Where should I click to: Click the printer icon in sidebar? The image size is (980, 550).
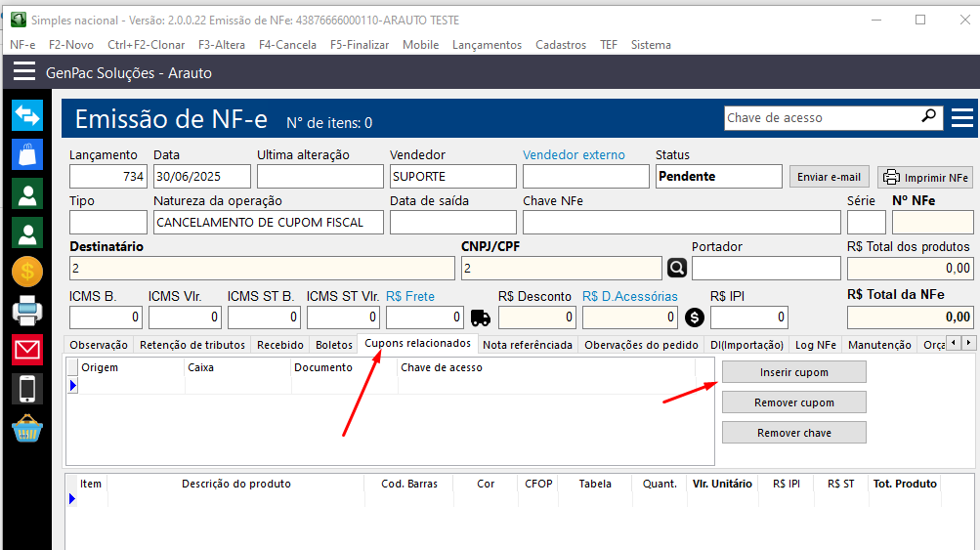coord(26,311)
